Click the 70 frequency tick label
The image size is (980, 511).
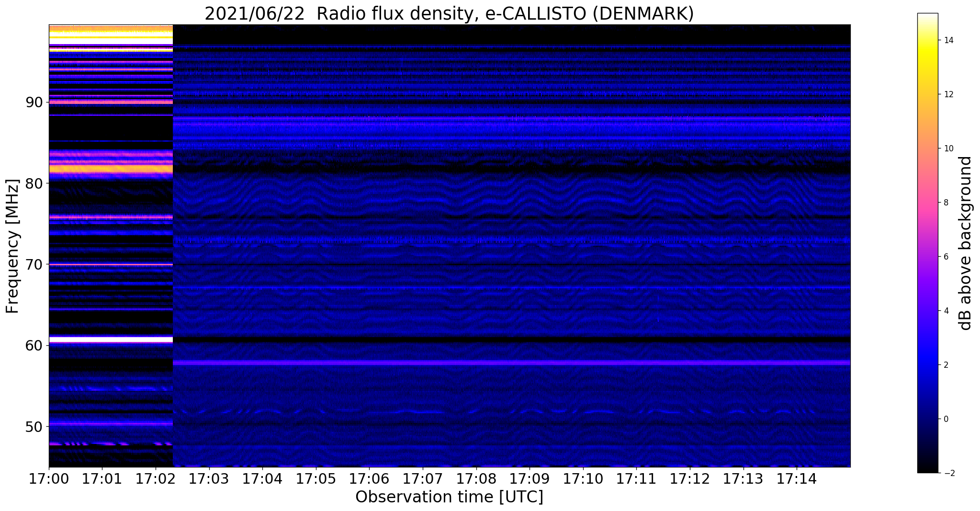click(x=35, y=264)
